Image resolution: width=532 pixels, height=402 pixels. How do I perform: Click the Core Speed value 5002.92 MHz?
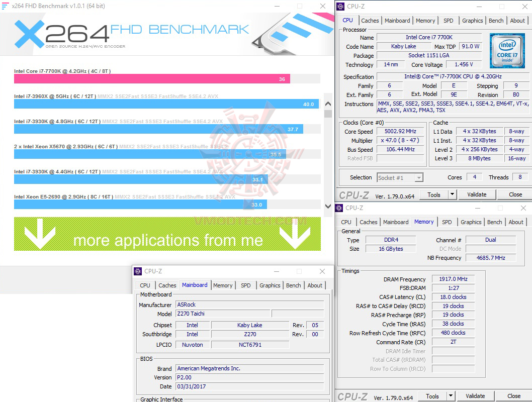(x=400, y=132)
